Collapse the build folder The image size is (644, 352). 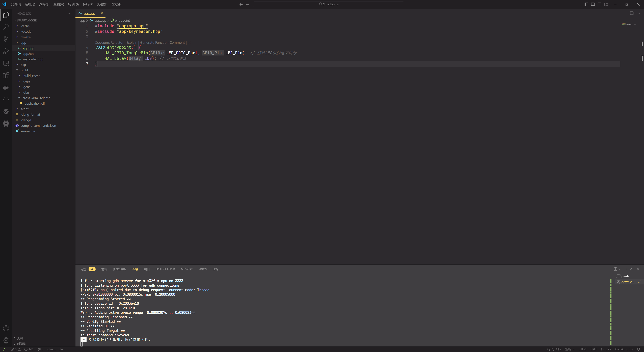point(24,70)
